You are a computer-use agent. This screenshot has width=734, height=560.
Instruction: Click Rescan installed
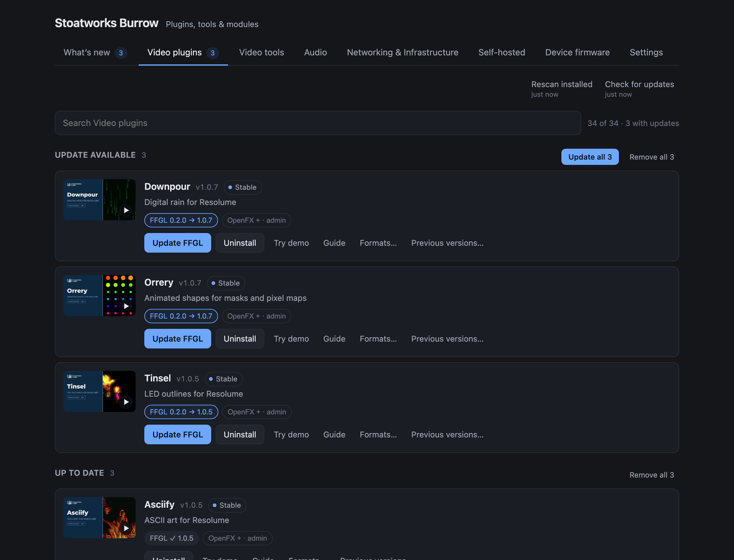(x=562, y=89)
